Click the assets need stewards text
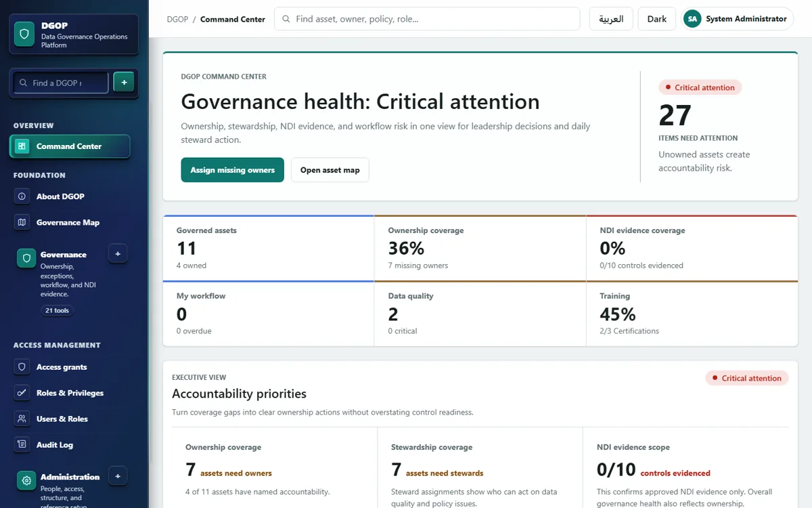812x508 pixels. tap(445, 473)
